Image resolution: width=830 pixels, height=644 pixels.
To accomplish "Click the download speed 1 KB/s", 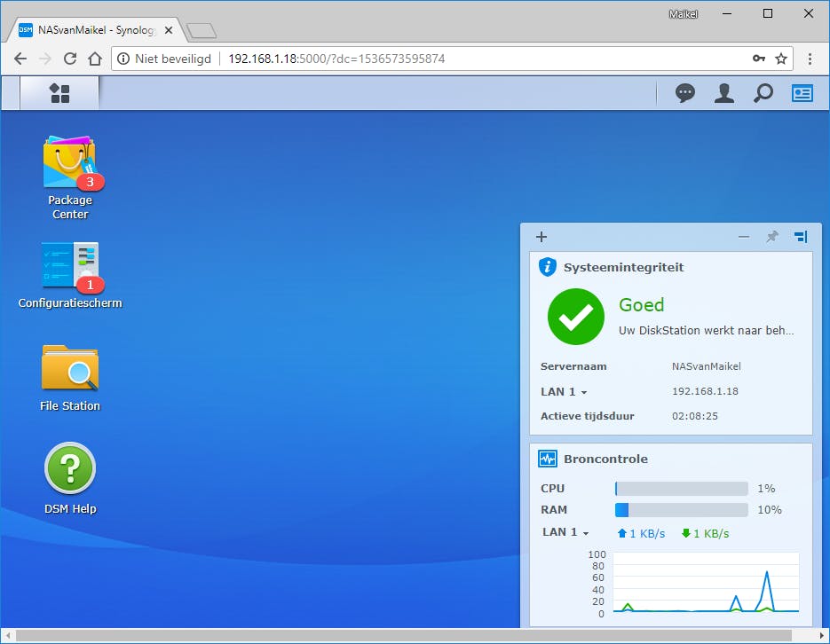I will tap(705, 533).
